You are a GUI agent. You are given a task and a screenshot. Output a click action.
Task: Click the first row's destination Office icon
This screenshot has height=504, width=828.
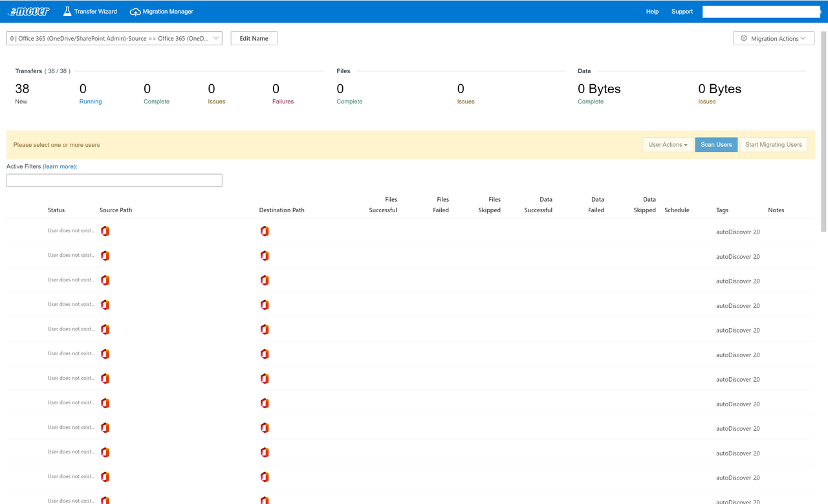pyautogui.click(x=264, y=231)
